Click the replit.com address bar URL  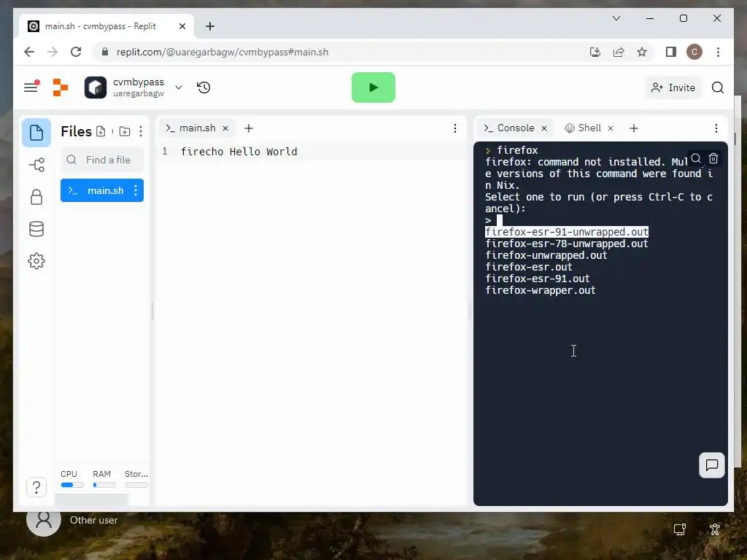coord(222,52)
